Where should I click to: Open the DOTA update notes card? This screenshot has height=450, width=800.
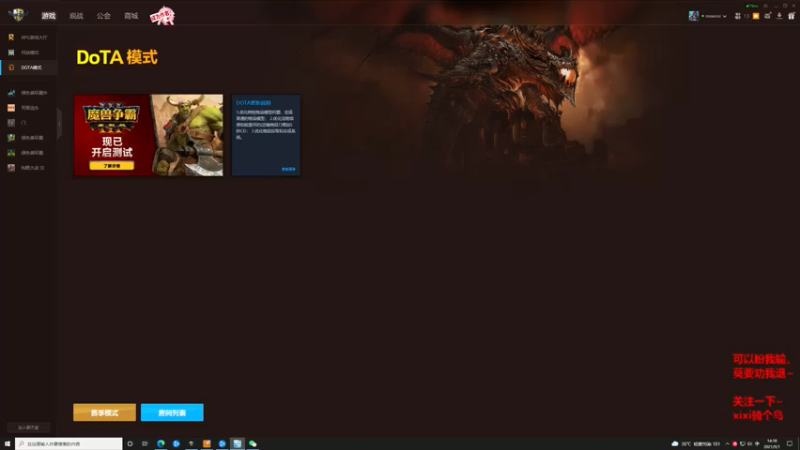pos(266,135)
